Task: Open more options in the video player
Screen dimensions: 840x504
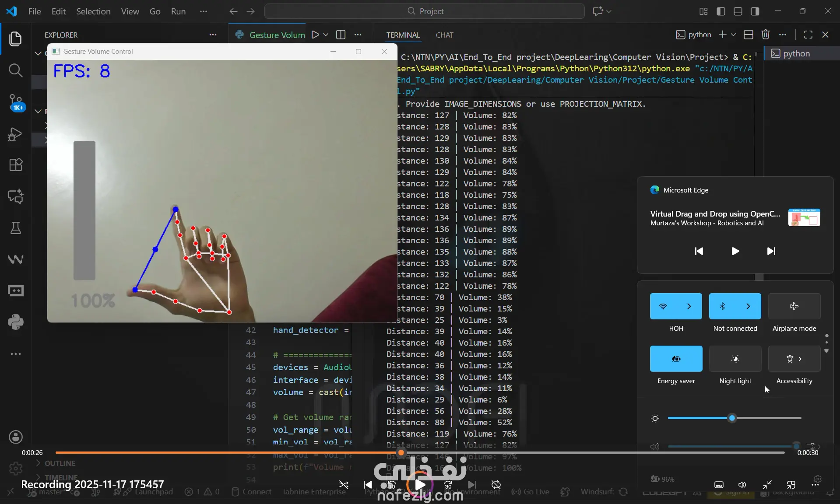Action: click(815, 485)
